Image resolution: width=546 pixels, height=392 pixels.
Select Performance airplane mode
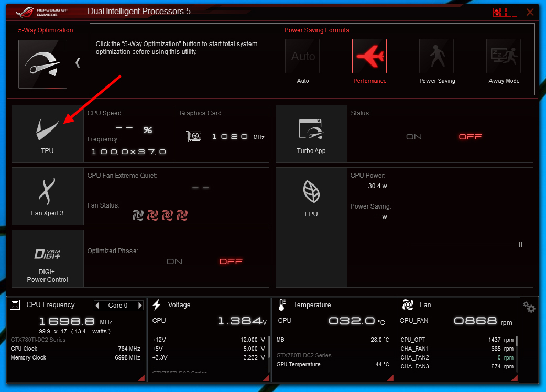(x=369, y=56)
